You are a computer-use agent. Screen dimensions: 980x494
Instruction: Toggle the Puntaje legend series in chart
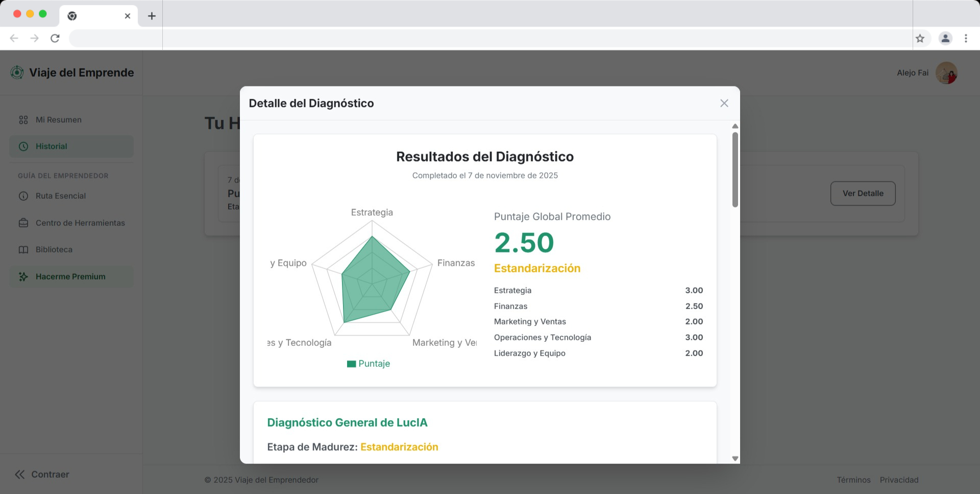pyautogui.click(x=368, y=364)
